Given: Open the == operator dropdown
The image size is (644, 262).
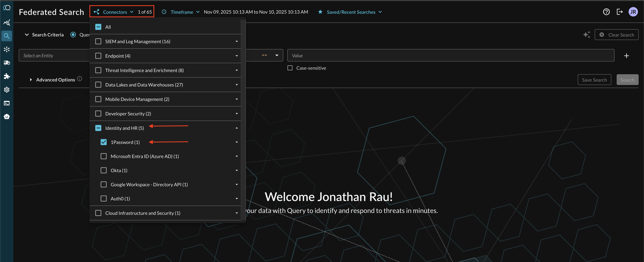Looking at the screenshot, I should click(x=277, y=55).
